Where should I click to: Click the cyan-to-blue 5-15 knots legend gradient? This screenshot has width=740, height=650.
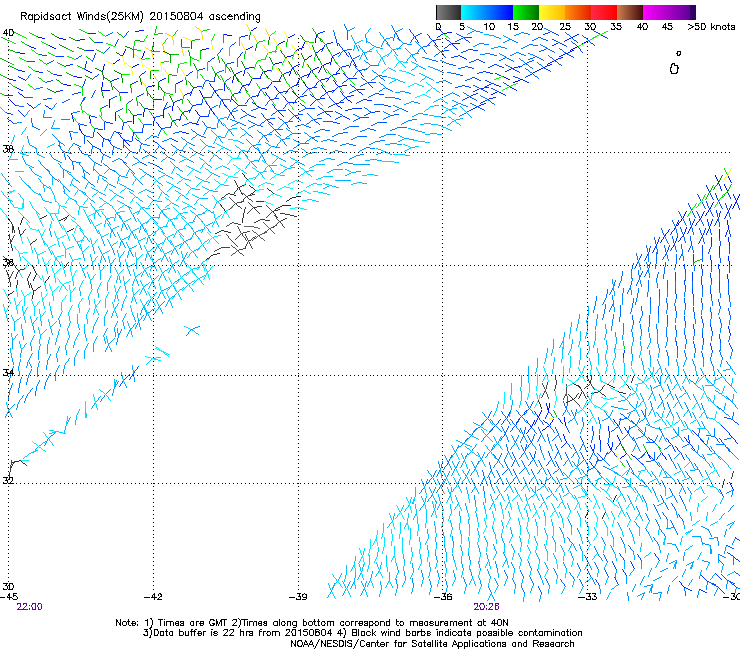tap(487, 12)
